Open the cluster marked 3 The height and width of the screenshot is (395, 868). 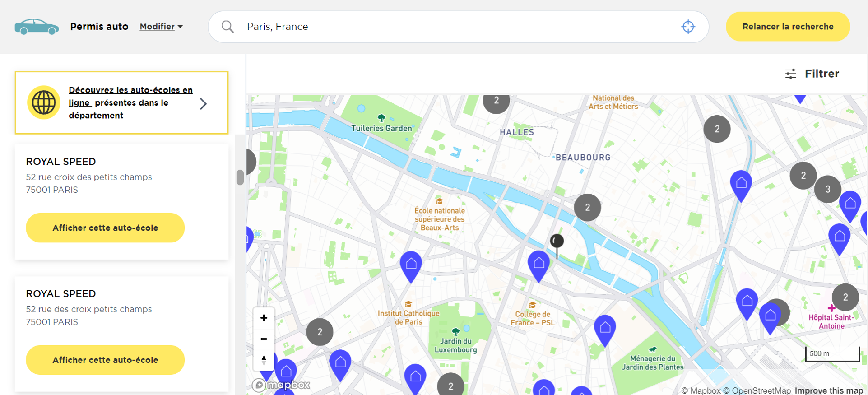coord(827,189)
